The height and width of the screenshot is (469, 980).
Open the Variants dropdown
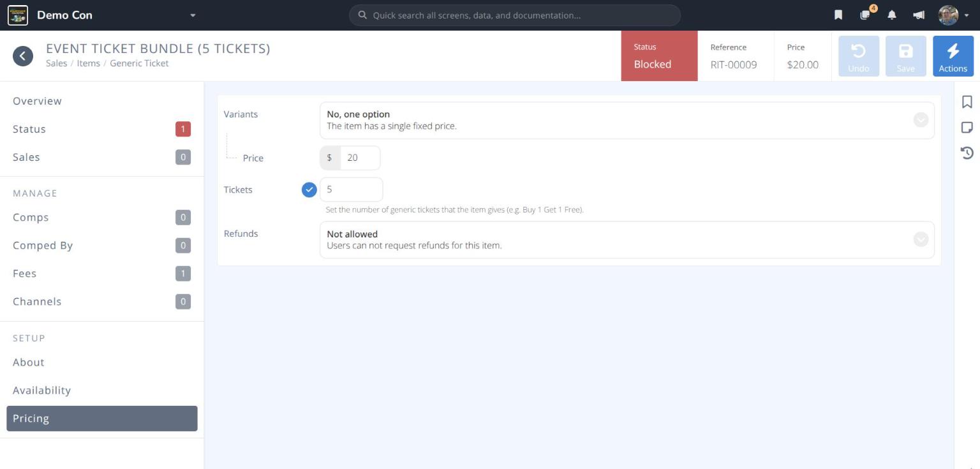(x=627, y=120)
